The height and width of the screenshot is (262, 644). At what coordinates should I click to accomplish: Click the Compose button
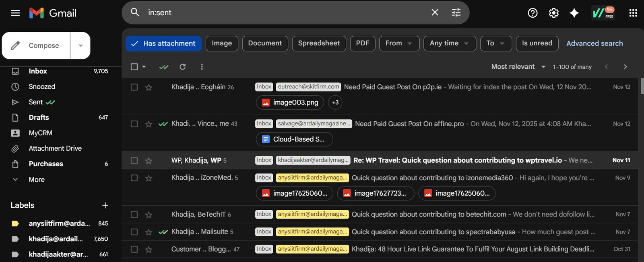(x=36, y=45)
